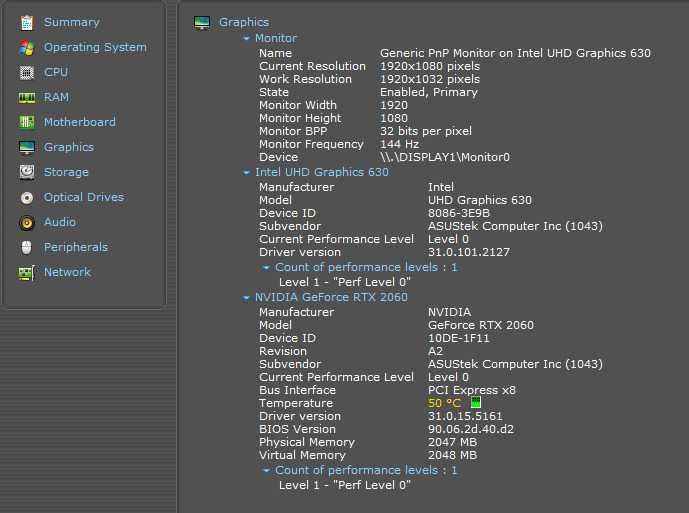The width and height of the screenshot is (689, 513).
Task: Click the Operating System Windows flag icon
Action: 27,47
